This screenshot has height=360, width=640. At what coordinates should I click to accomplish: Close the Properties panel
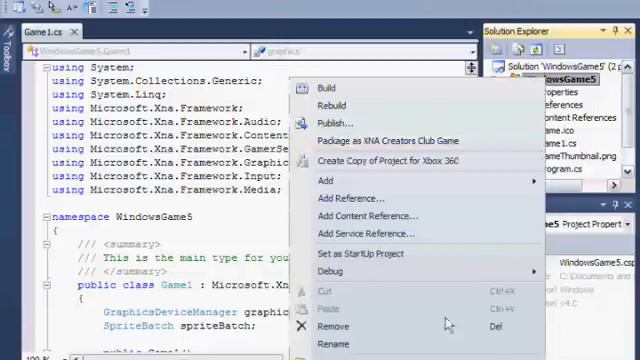coord(628,204)
